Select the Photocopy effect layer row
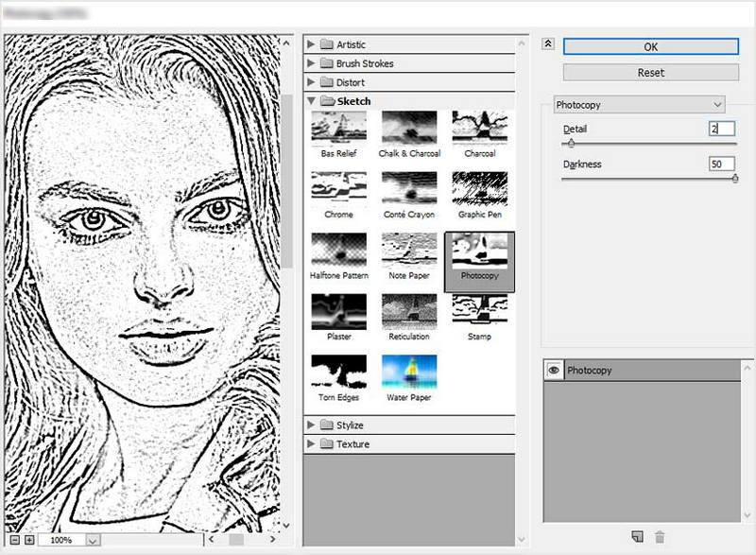The image size is (756, 555). click(642, 371)
